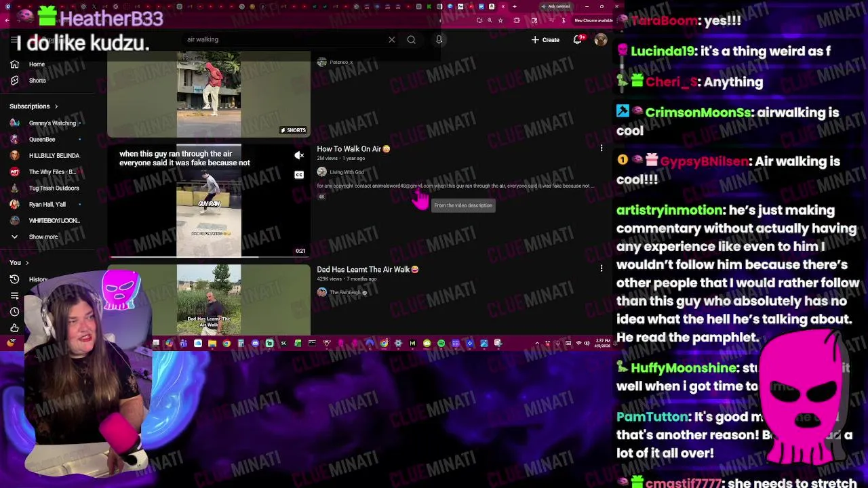Screen dimensions: 868x488
Task: Seek on the video preview progress bar
Action: [209, 257]
